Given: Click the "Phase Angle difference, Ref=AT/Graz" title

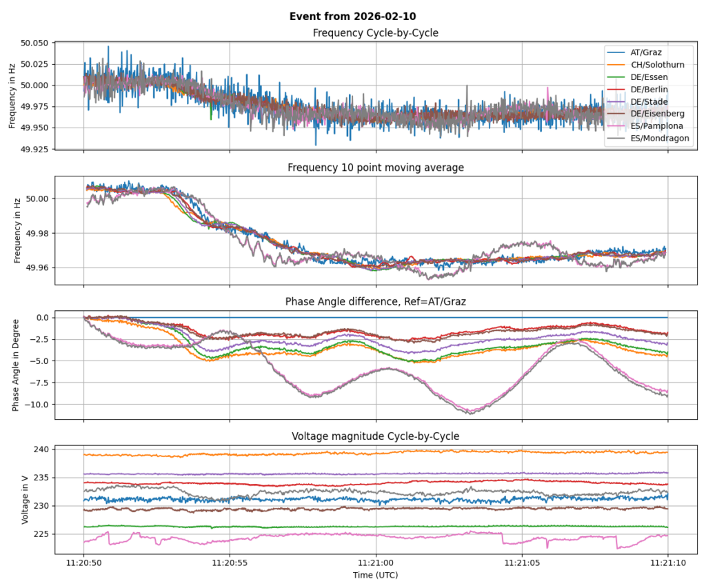Looking at the screenshot, I should (x=375, y=302).
